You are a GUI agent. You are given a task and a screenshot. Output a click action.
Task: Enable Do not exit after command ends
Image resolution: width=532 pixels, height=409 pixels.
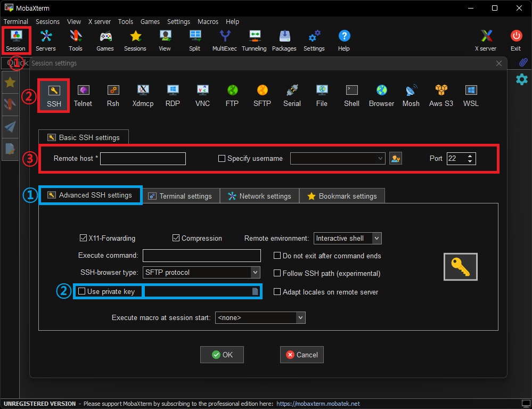point(277,256)
